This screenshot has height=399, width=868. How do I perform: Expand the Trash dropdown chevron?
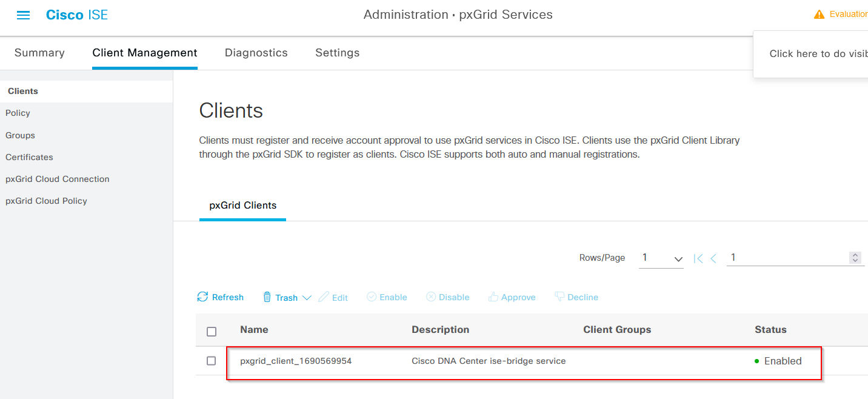pos(307,298)
